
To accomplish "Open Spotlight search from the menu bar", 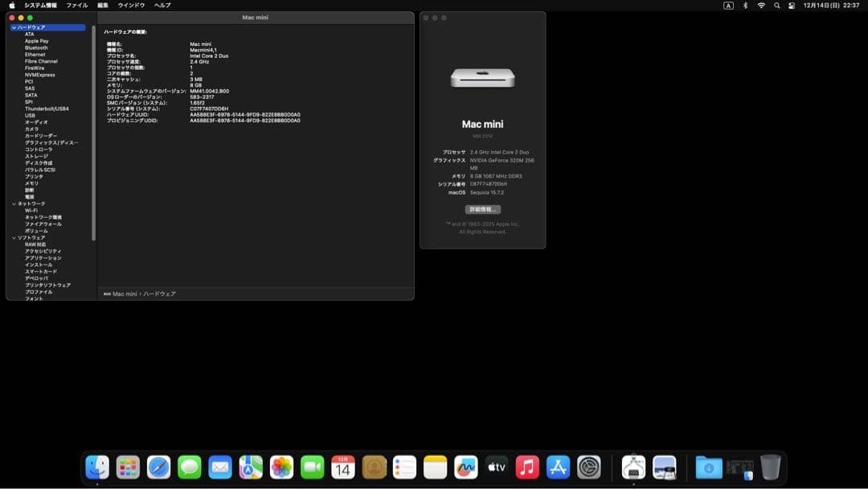I will (776, 5).
